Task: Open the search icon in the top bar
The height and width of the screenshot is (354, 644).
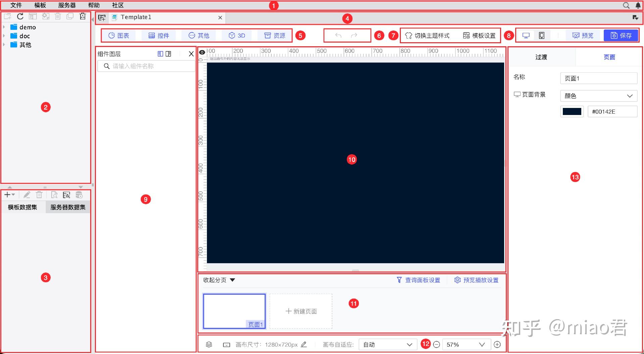Action: [626, 5]
